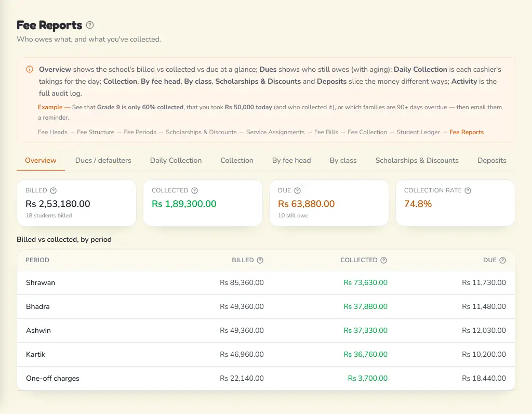Click the BILLED card showing Rs 2,53,180.00
The image size is (532, 414).
pos(77,203)
